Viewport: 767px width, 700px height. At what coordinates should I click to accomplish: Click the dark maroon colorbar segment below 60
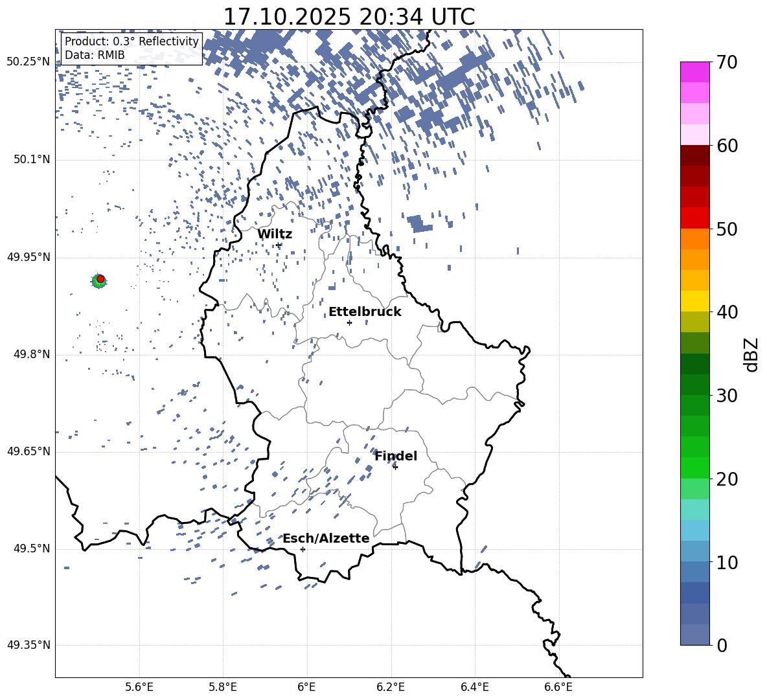click(x=695, y=155)
